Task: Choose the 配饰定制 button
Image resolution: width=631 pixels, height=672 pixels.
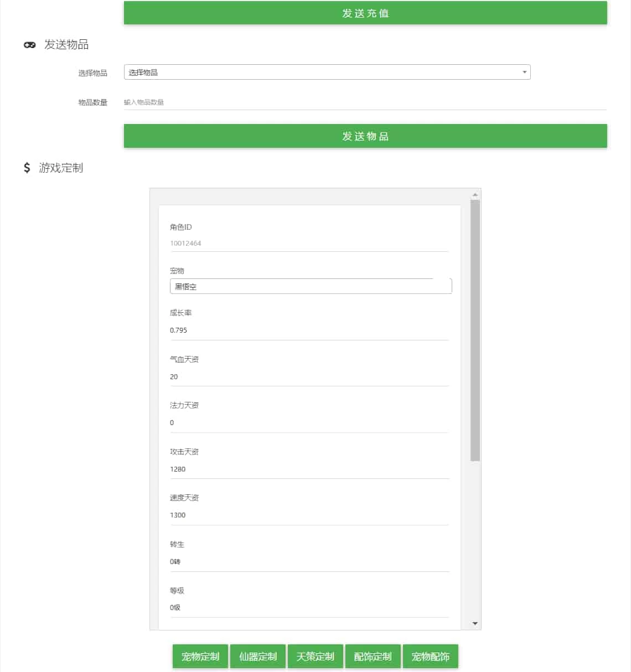Action: click(373, 657)
